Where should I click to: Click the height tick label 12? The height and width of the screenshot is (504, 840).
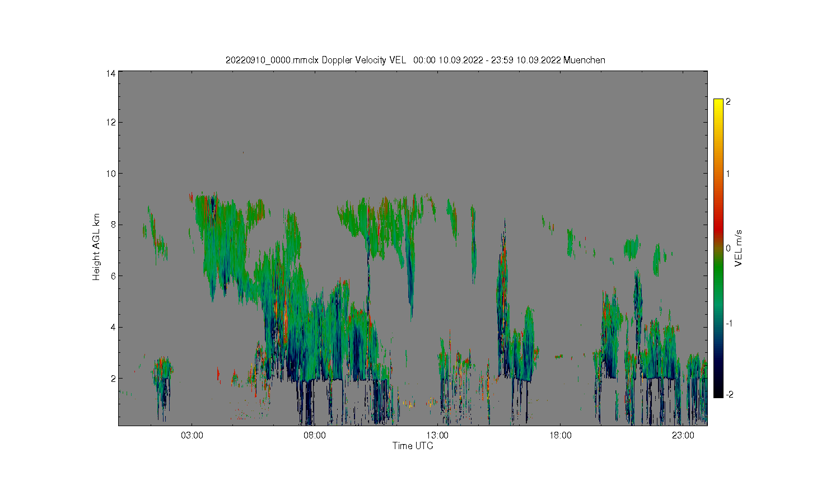111,122
